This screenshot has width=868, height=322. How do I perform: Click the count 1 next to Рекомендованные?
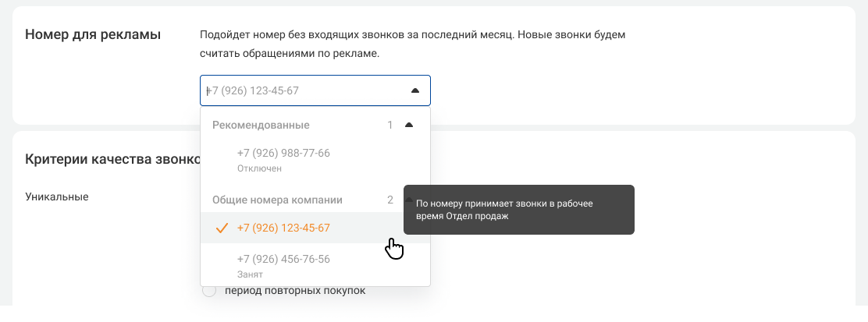(x=390, y=125)
